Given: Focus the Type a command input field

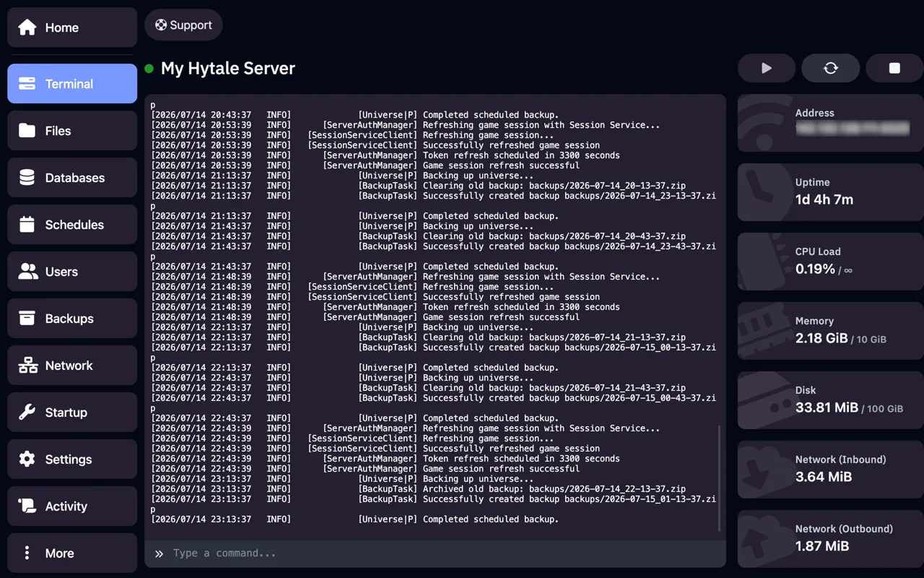Looking at the screenshot, I should click(x=435, y=553).
